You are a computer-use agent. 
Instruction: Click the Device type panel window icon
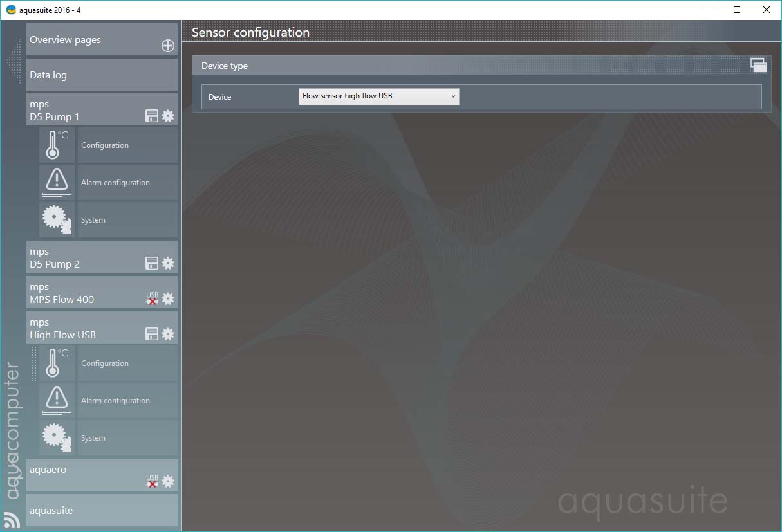click(759, 64)
